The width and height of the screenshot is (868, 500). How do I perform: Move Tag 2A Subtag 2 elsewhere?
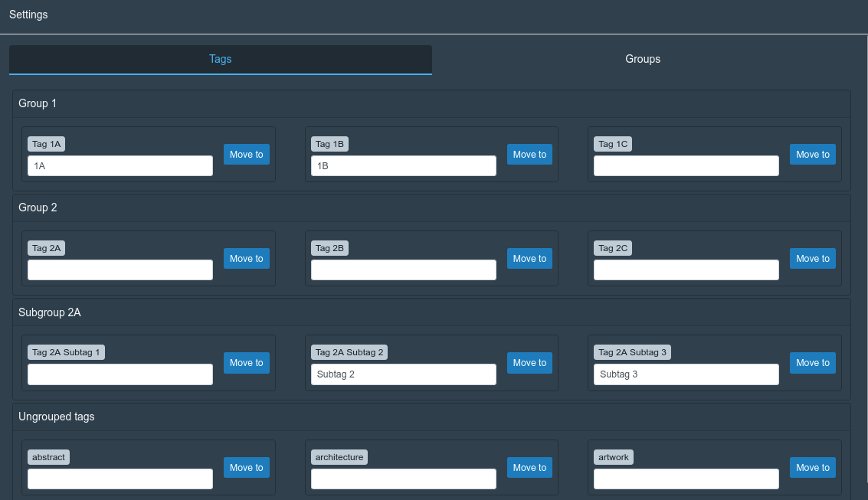click(529, 363)
